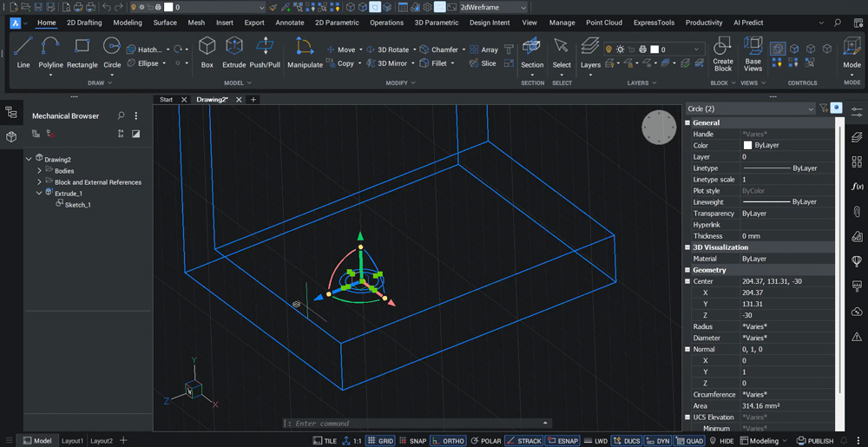Open the Annotate ribbon tab
Viewport: 868px width, 447px height.
click(290, 23)
